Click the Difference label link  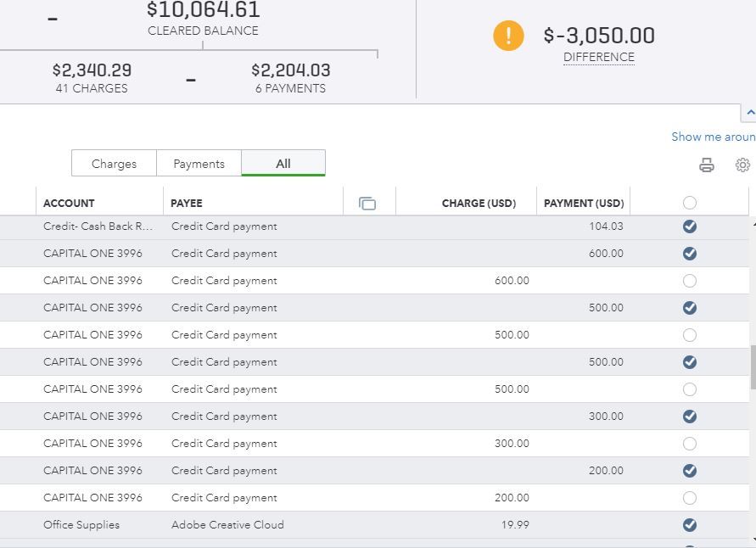click(x=598, y=57)
